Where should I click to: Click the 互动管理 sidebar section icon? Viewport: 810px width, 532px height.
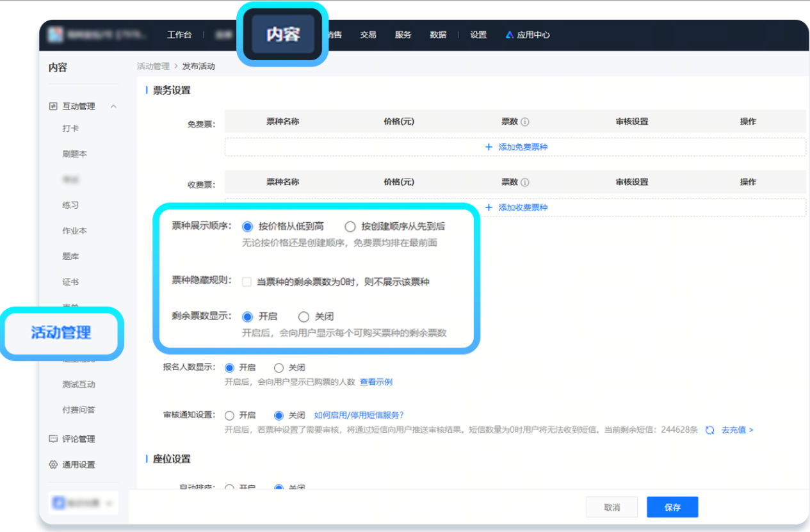pos(53,106)
